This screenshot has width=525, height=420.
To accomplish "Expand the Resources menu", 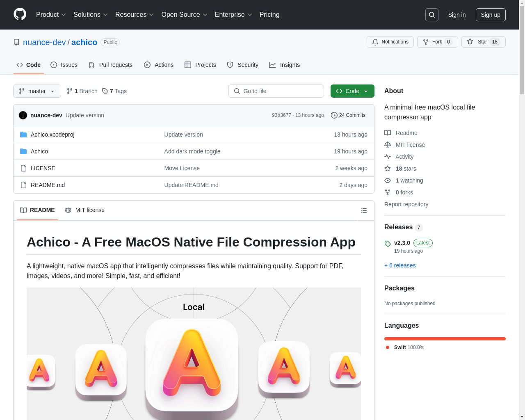I will [x=135, y=15].
